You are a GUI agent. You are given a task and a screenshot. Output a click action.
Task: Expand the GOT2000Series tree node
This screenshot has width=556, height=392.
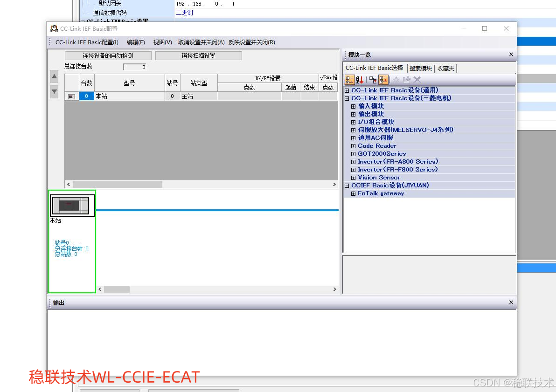tap(353, 154)
